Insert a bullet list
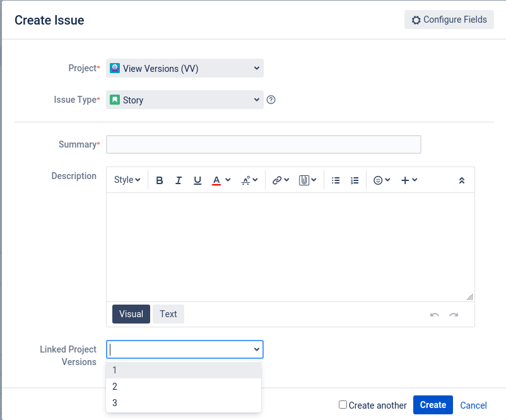The width and height of the screenshot is (506, 420). [x=336, y=180]
